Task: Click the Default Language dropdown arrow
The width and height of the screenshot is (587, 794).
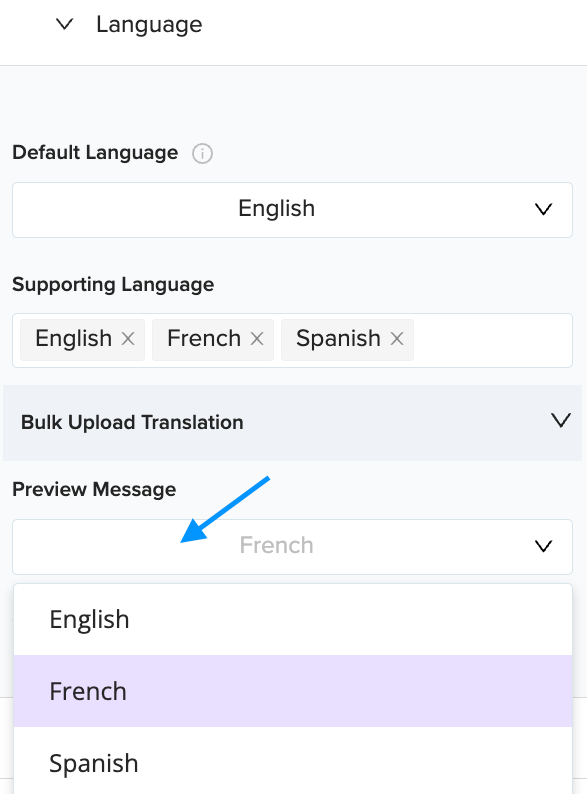Action: point(543,209)
